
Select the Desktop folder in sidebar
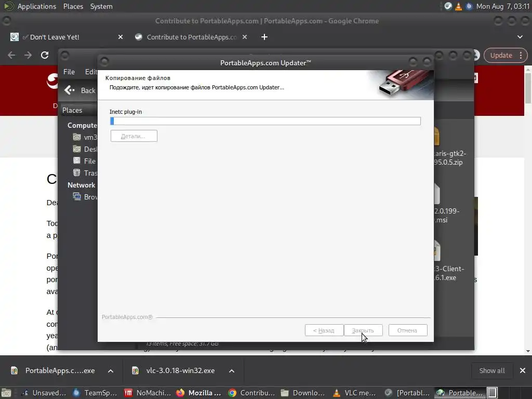[86, 149]
